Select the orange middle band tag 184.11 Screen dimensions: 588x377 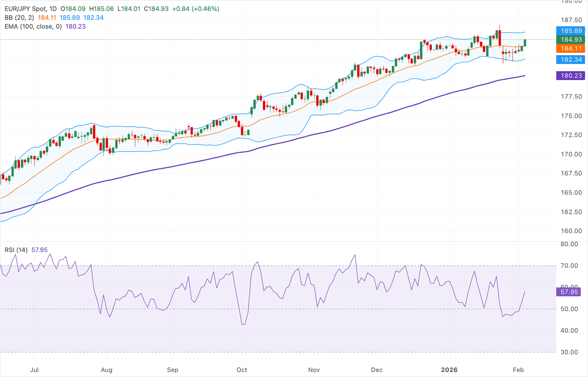(x=570, y=49)
